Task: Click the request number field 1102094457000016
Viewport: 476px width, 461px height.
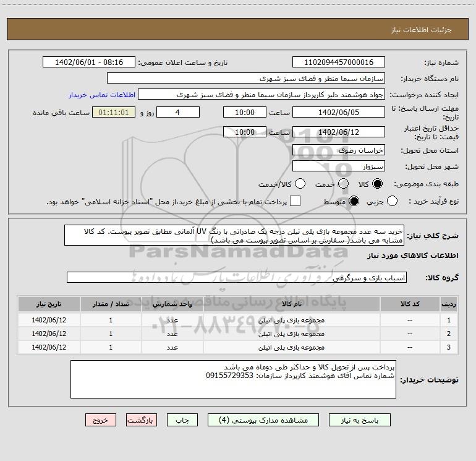Action: [x=338, y=62]
